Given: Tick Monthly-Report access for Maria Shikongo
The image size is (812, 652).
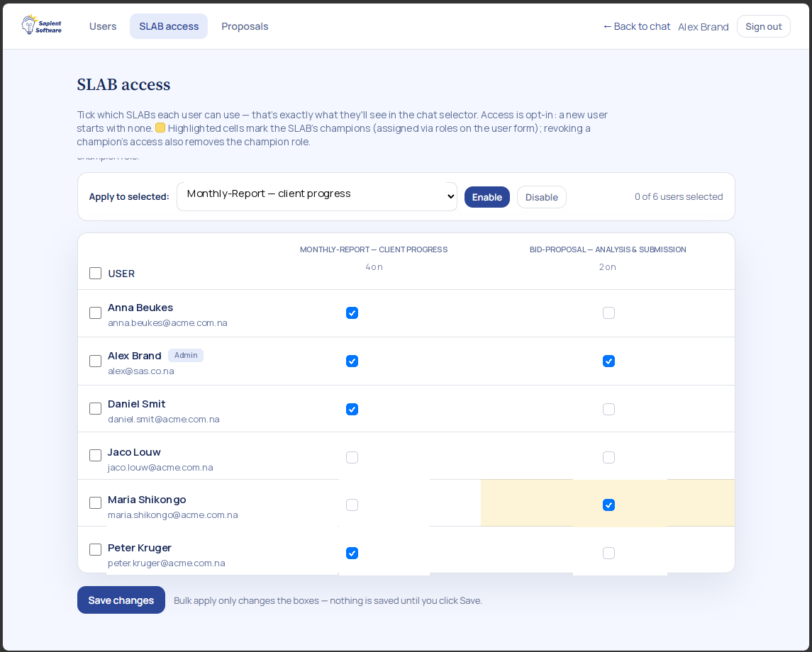Looking at the screenshot, I should (x=352, y=505).
